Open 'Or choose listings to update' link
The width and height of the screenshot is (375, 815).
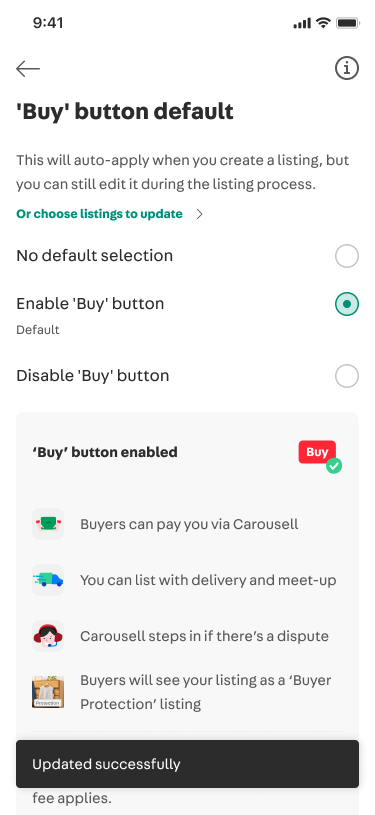(x=99, y=214)
